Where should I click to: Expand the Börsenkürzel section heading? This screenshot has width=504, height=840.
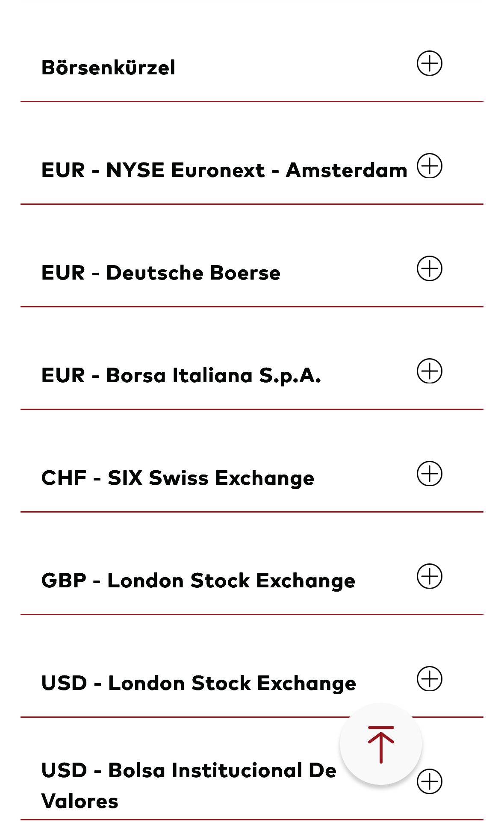(x=108, y=68)
